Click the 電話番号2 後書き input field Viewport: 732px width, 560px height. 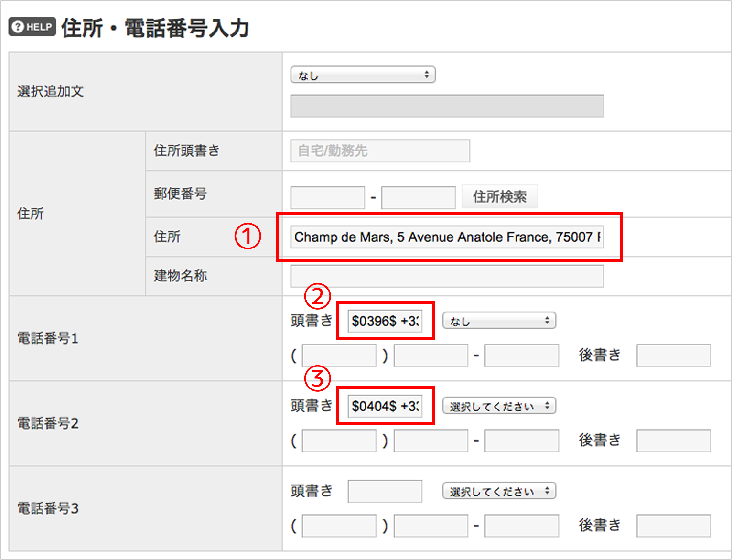(673, 441)
